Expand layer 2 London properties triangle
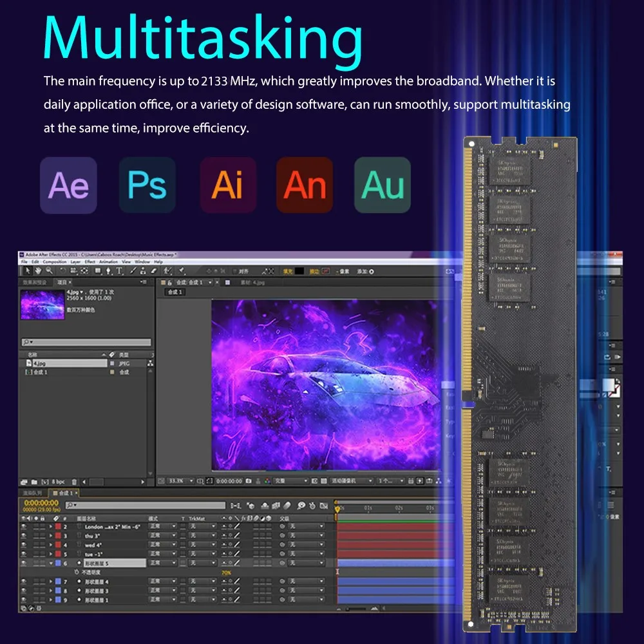 [51, 527]
